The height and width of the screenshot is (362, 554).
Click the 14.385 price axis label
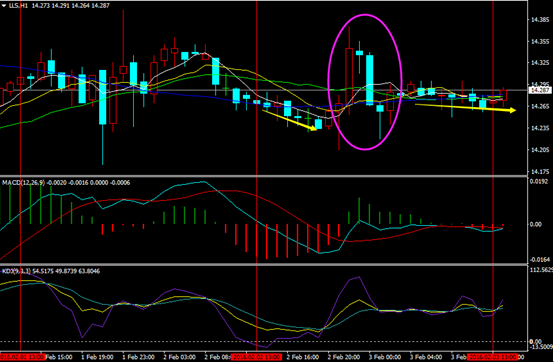click(540, 20)
